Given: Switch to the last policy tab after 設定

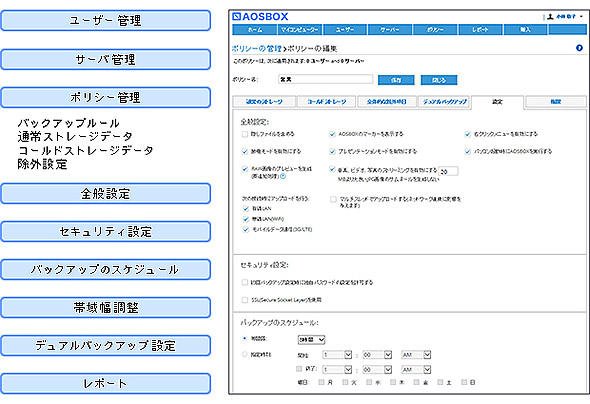Looking at the screenshot, I should 555,102.
